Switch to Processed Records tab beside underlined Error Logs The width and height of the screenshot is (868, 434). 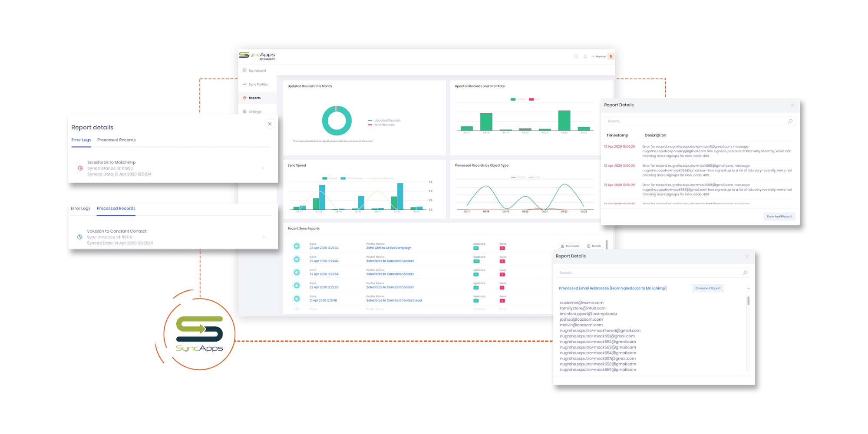(116, 140)
